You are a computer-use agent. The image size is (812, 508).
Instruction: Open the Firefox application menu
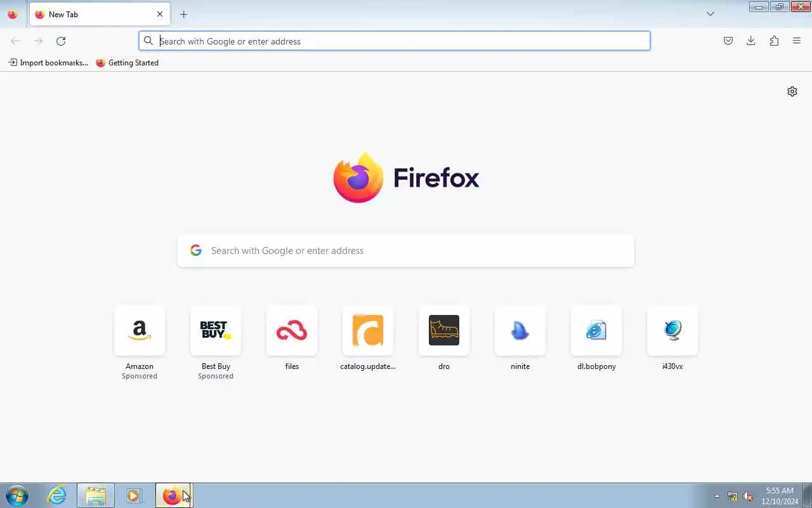(x=797, y=41)
